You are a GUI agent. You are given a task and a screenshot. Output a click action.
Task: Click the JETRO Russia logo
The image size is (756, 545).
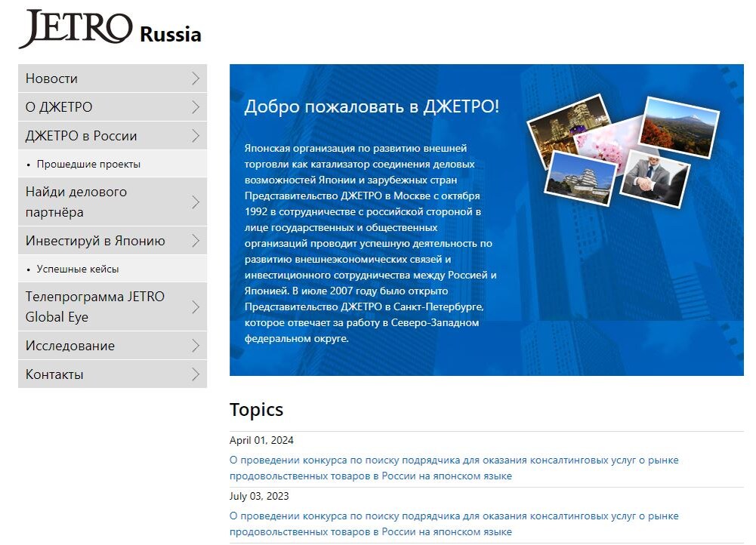click(110, 29)
